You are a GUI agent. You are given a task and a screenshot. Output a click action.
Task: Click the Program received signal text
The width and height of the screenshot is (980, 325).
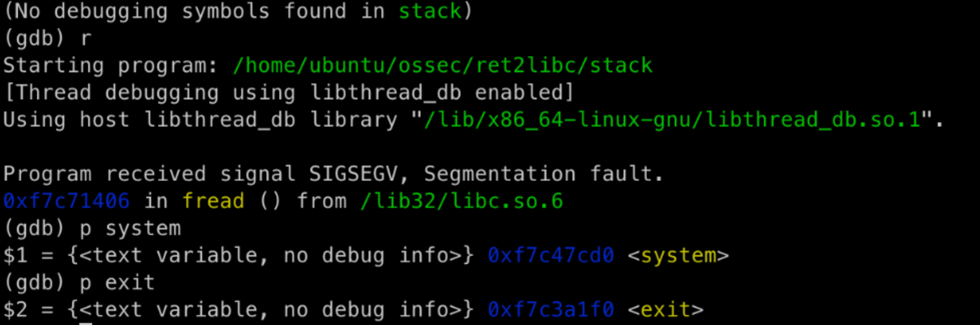click(149, 174)
